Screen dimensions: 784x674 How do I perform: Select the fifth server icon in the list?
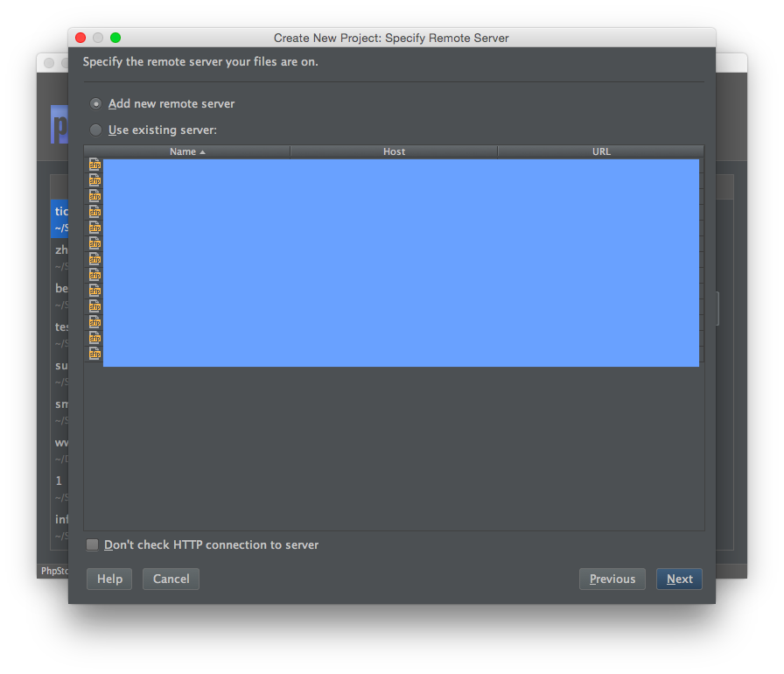94,228
